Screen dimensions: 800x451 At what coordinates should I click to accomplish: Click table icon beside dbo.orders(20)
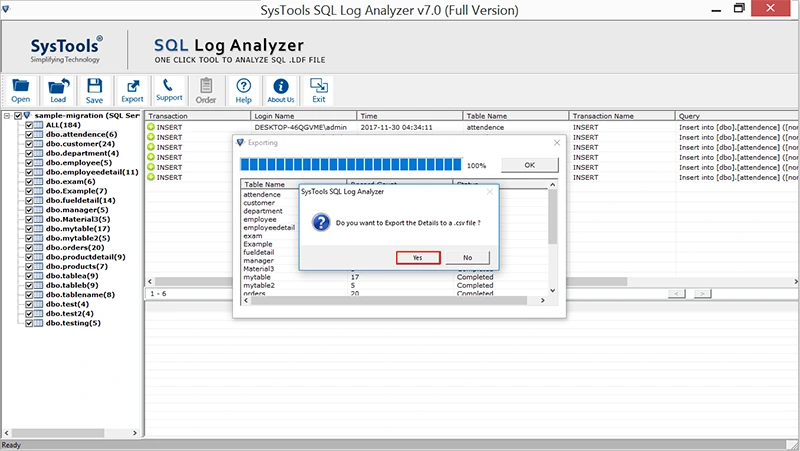(38, 247)
